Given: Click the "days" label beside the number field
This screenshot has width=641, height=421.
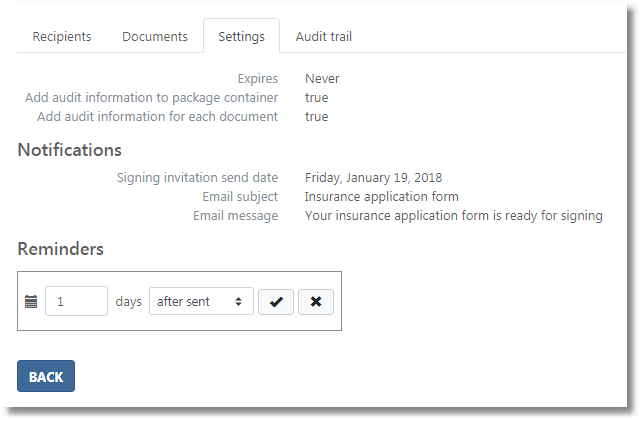Looking at the screenshot, I should (128, 302).
